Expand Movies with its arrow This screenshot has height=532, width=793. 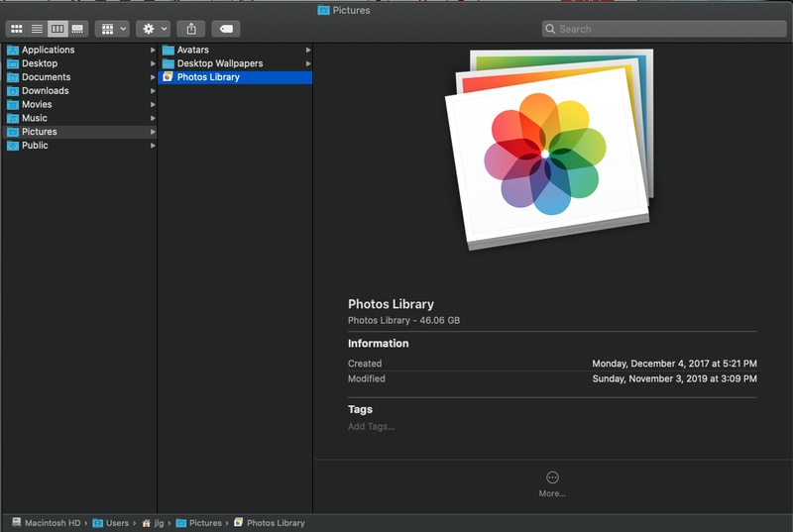pyautogui.click(x=153, y=105)
